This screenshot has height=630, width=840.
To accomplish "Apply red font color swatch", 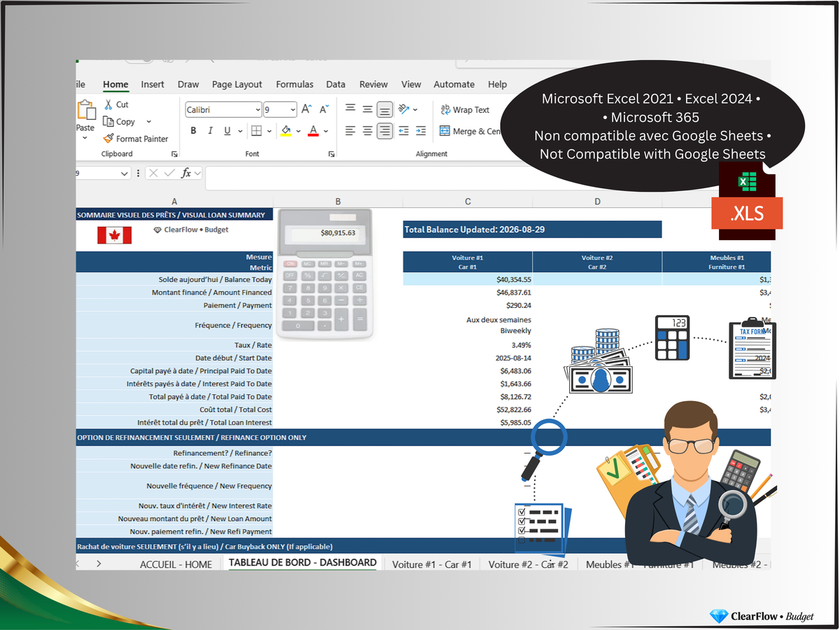I will (x=314, y=131).
